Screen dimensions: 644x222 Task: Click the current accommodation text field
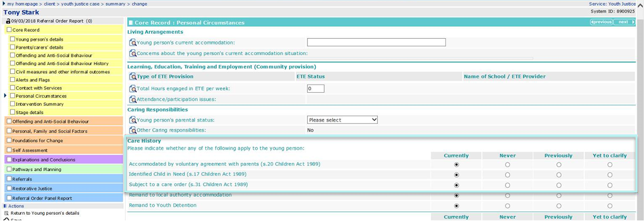[x=376, y=42]
